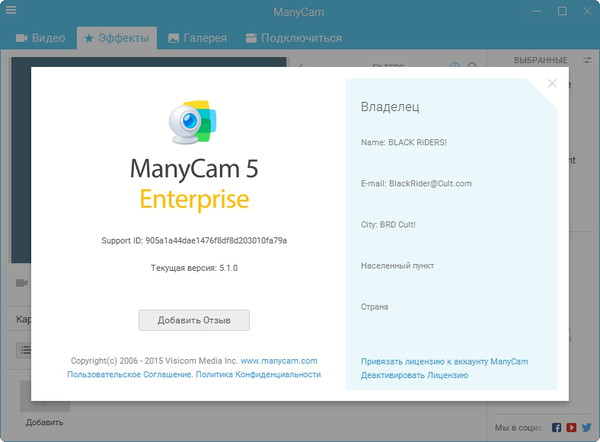The height and width of the screenshot is (442, 600).
Task: Click the Текущая версия: 5.1.0 text
Action: [x=194, y=268]
